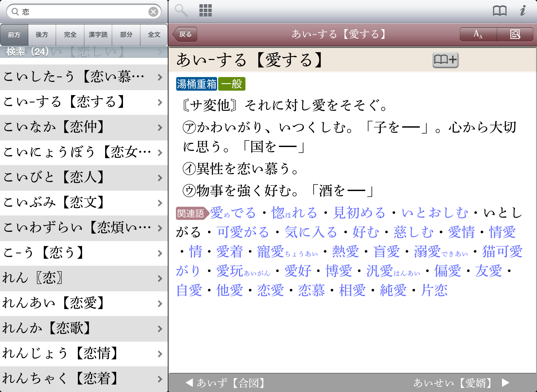Switch to 完全 match mode

(x=70, y=35)
